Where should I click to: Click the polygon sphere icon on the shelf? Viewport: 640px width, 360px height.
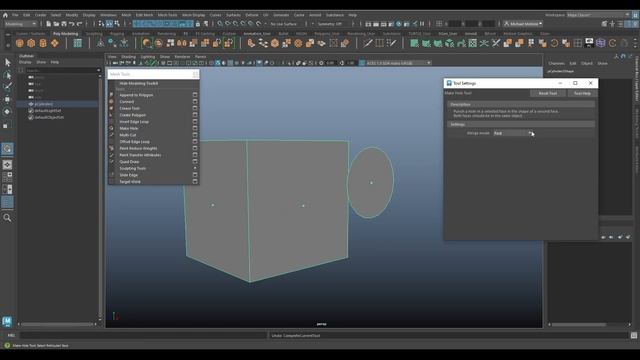[x=20, y=43]
